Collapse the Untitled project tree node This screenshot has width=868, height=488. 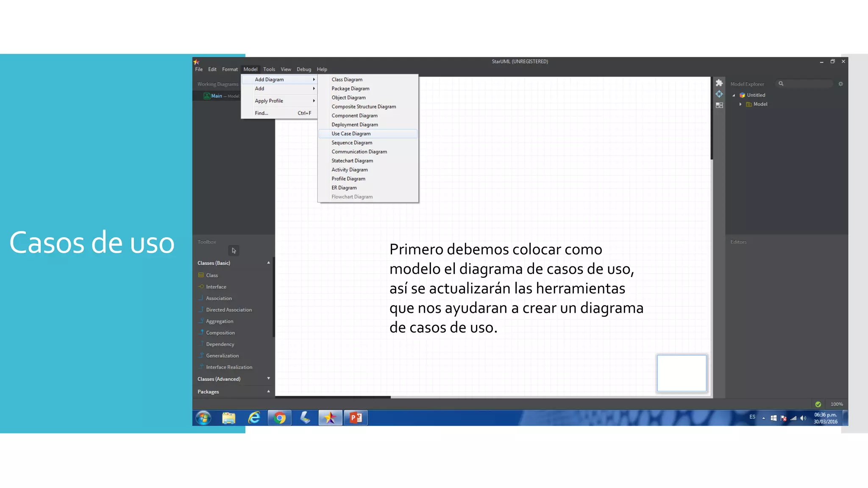pos(734,95)
